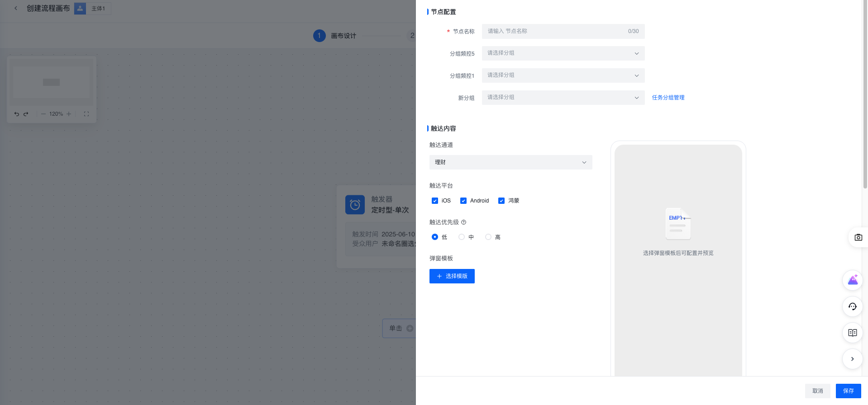This screenshot has width=868, height=405.
Task: Uncheck the iOS platform checkbox
Action: tap(435, 201)
